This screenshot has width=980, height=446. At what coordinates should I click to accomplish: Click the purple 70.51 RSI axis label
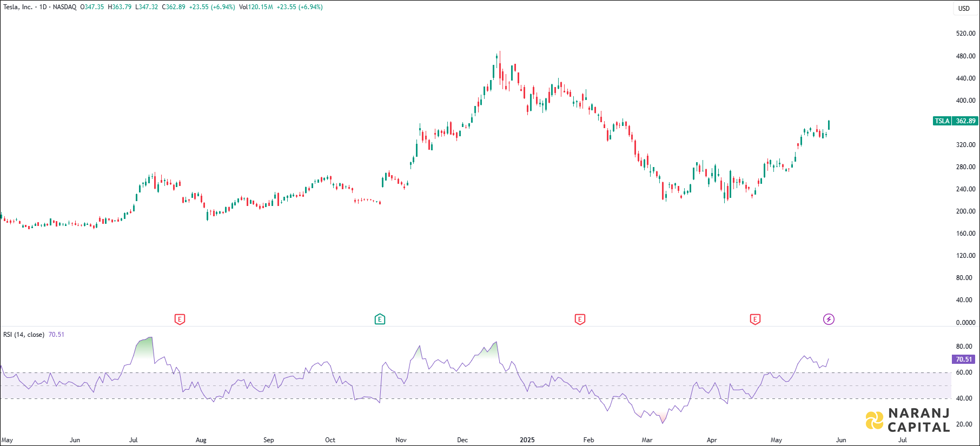964,359
